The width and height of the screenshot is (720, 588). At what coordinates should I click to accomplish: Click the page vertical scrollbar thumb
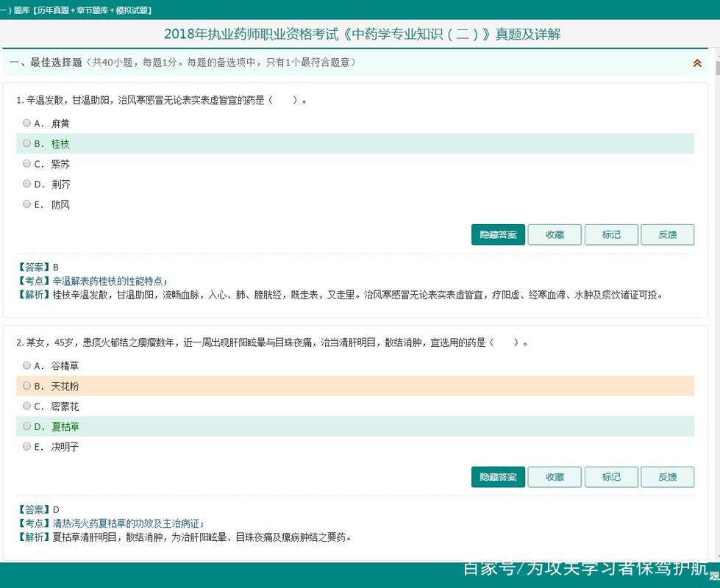(x=717, y=68)
